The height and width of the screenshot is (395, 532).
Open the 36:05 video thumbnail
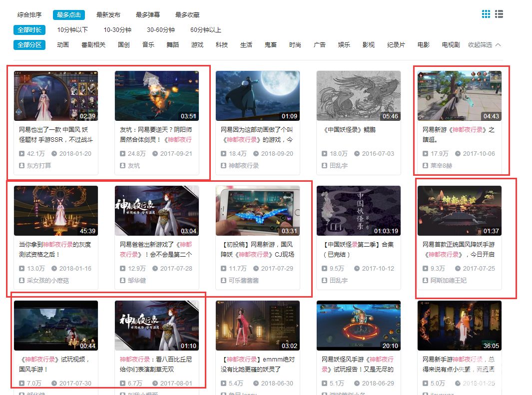coord(460,326)
